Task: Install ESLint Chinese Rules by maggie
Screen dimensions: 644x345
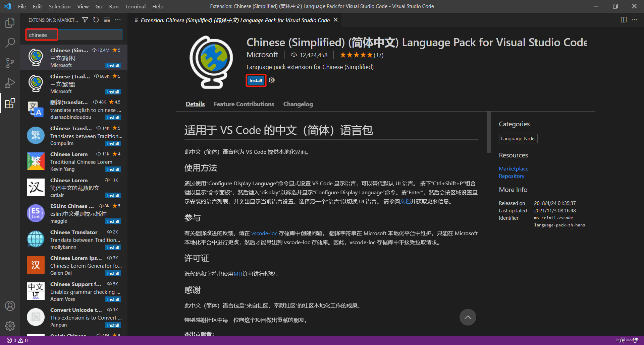Action: tap(113, 221)
